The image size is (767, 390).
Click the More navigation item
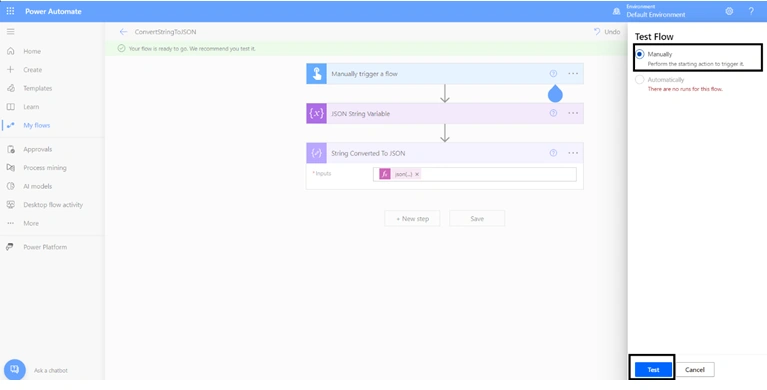coord(31,223)
